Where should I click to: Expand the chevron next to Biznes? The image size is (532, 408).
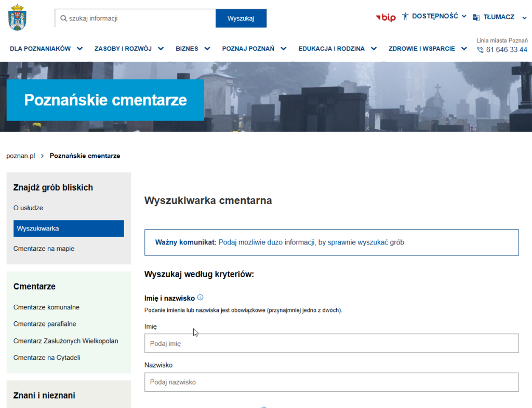(x=207, y=49)
